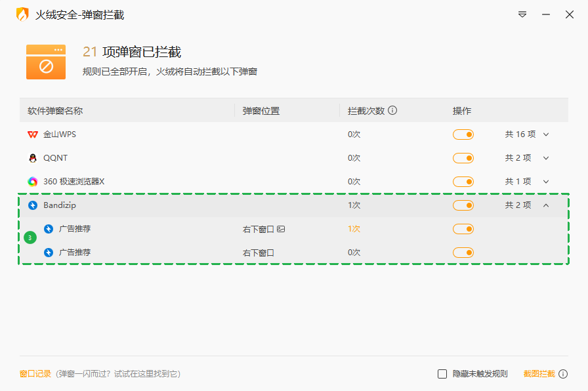588x391 pixels.
Task: Open the 窗口记录 link
Action: [x=35, y=374]
